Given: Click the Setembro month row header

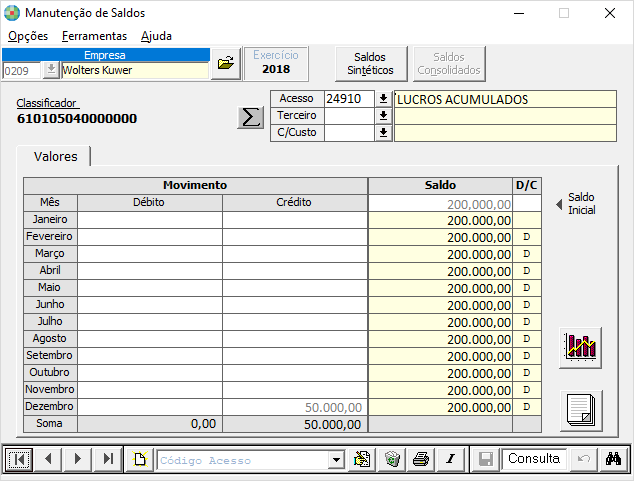Looking at the screenshot, I should pyautogui.click(x=50, y=356).
